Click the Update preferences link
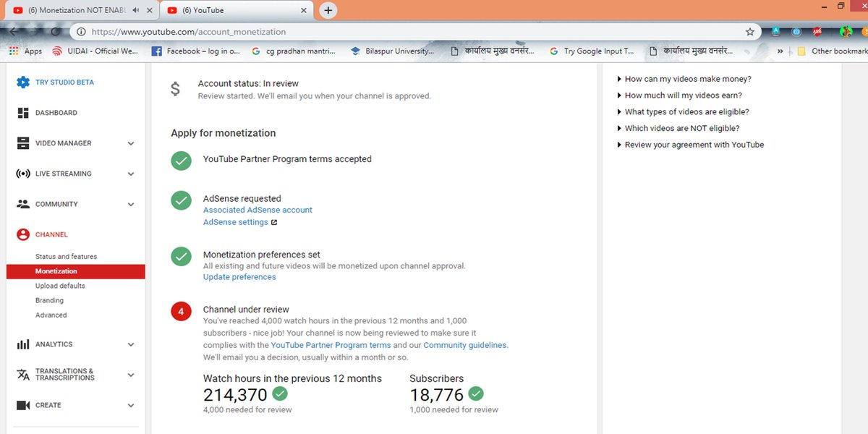Screen dimensions: 868x434 coord(239,277)
